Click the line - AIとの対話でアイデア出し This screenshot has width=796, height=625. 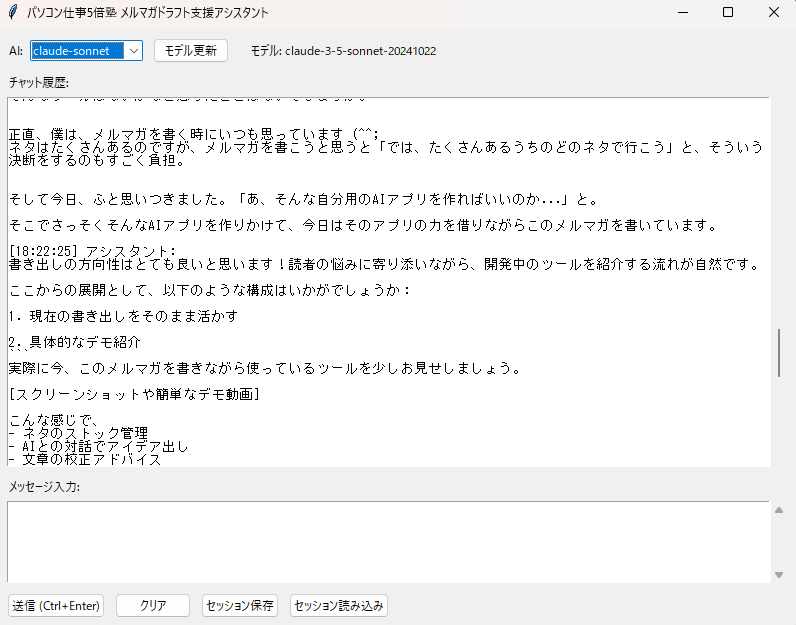pos(99,446)
